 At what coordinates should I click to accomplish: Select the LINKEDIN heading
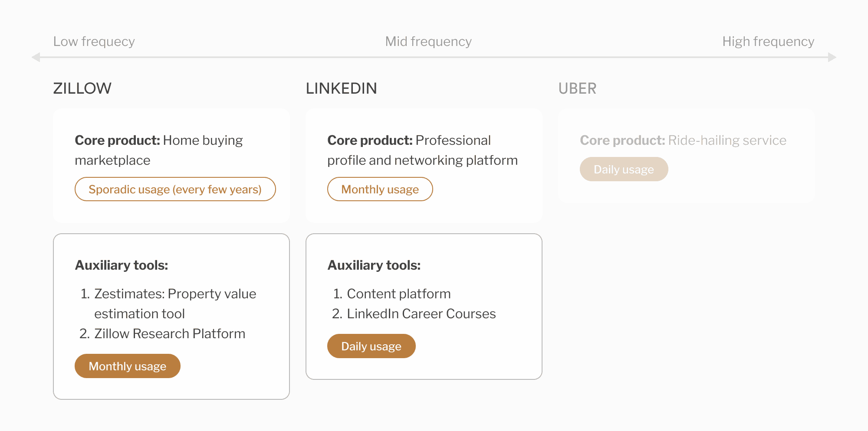click(x=341, y=88)
